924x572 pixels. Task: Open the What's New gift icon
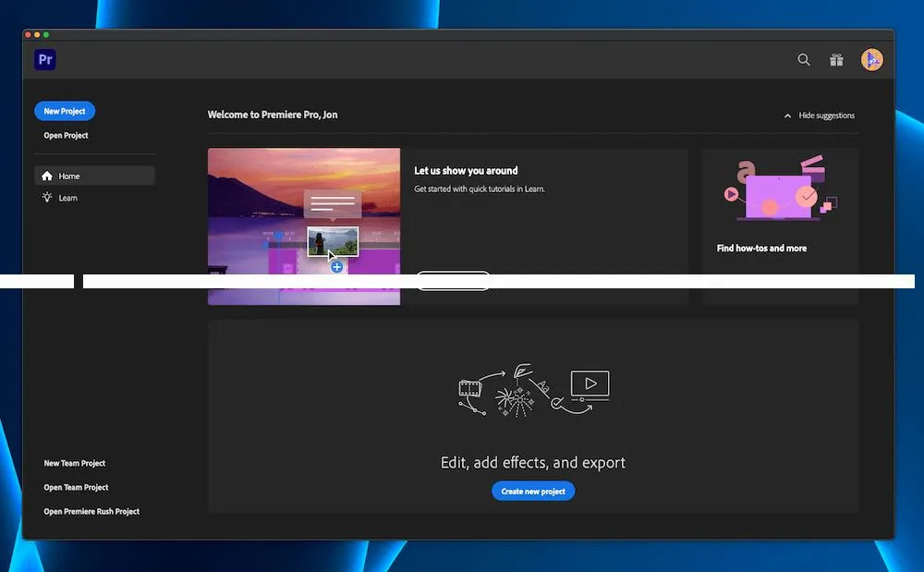click(836, 59)
